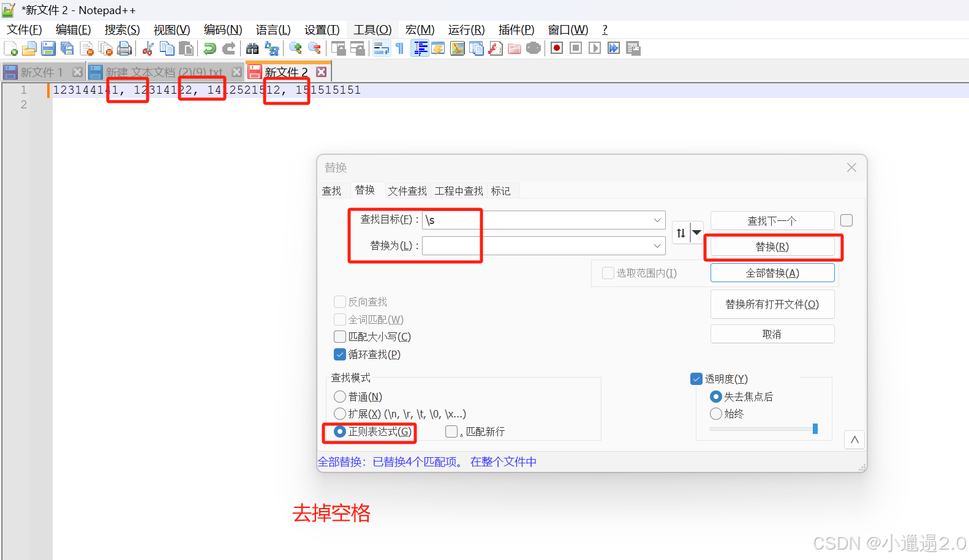Run macro multiple times icon
Image resolution: width=969 pixels, height=560 pixels.
pos(614,48)
